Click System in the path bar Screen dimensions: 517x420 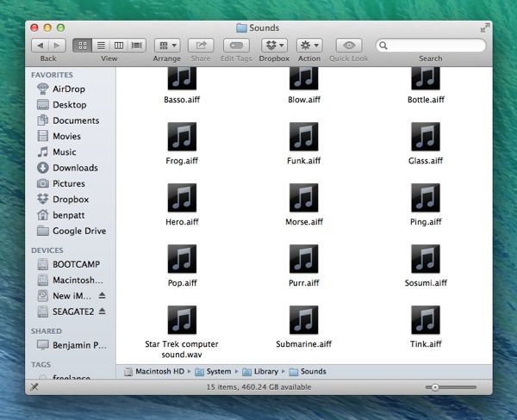[x=213, y=372]
